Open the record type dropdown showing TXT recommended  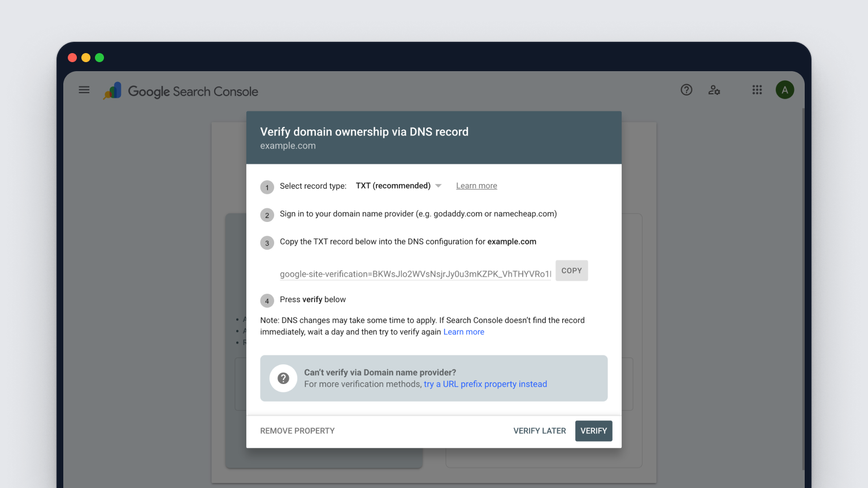(392, 185)
